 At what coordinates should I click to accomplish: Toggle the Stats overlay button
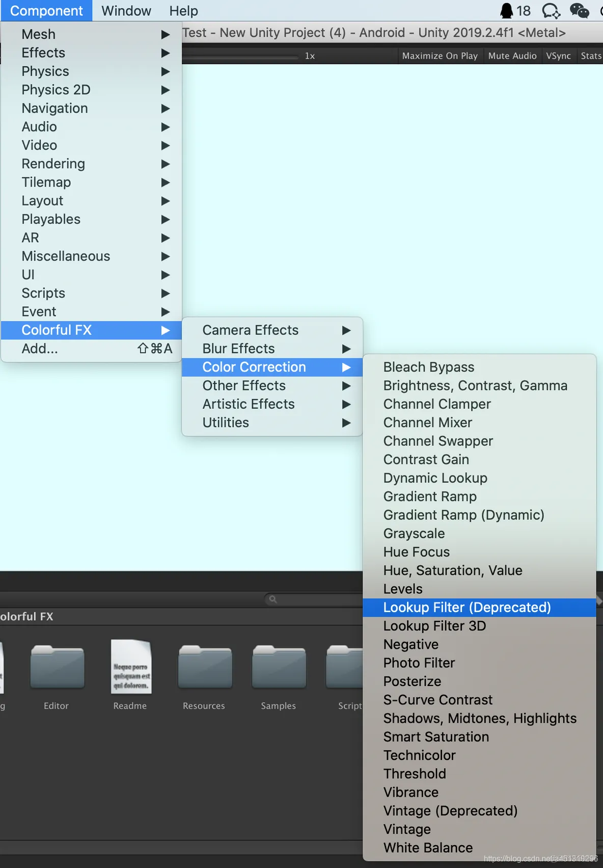pos(591,56)
